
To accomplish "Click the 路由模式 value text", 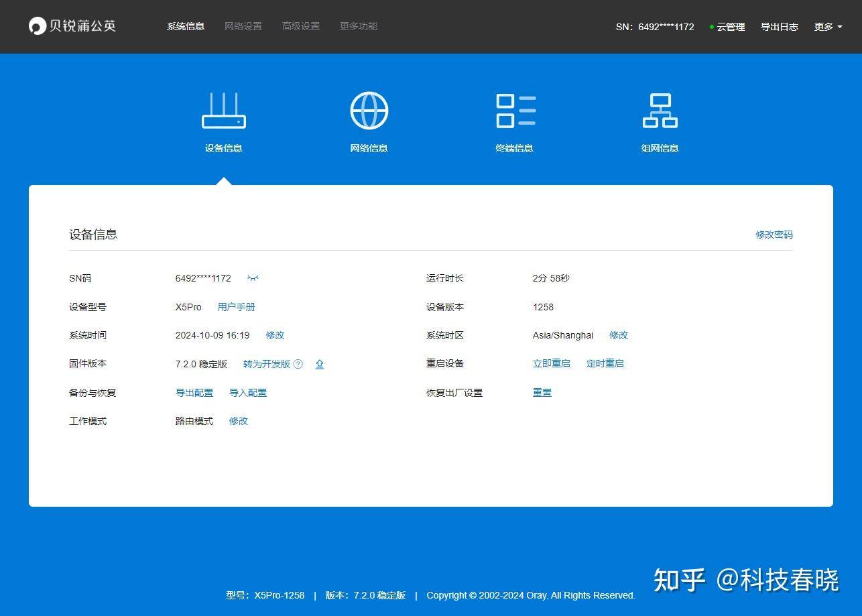I will [x=194, y=421].
